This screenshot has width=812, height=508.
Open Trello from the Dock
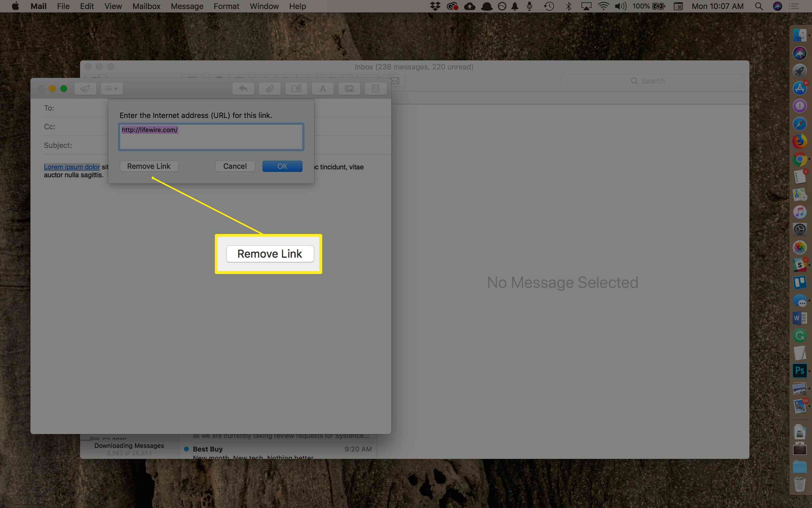point(800,283)
